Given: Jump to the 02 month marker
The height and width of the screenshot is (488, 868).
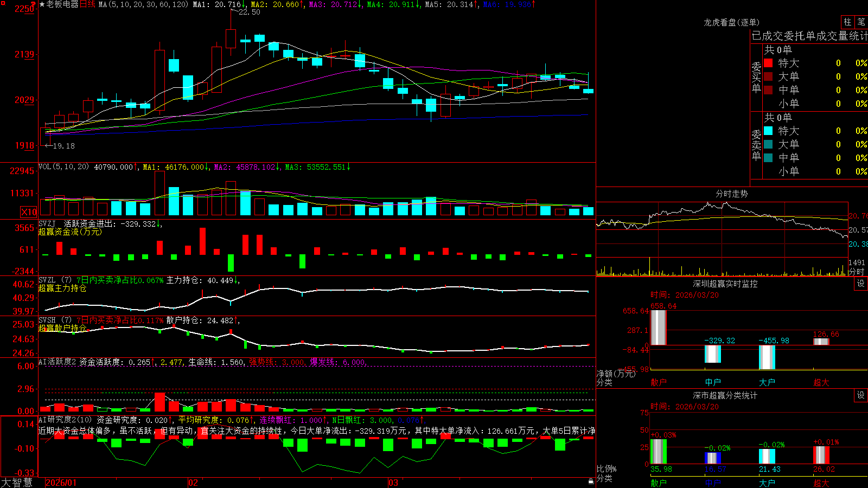Looking at the screenshot, I should pyautogui.click(x=193, y=483).
